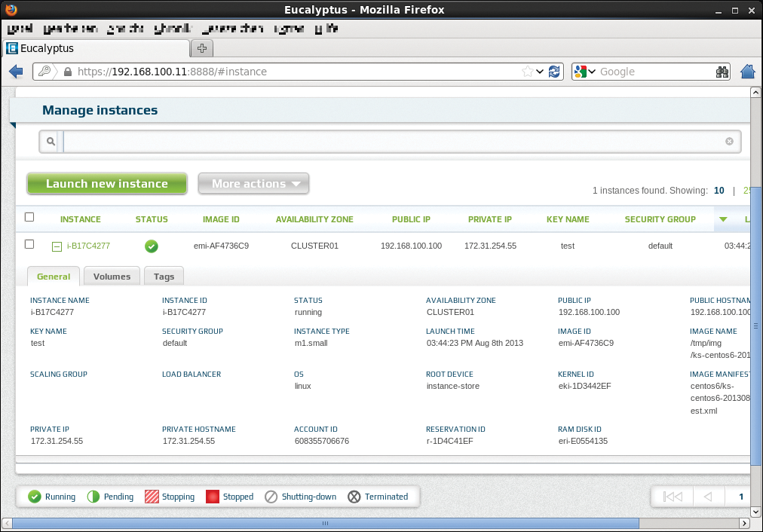Click the URL address bar

[x=298, y=72]
